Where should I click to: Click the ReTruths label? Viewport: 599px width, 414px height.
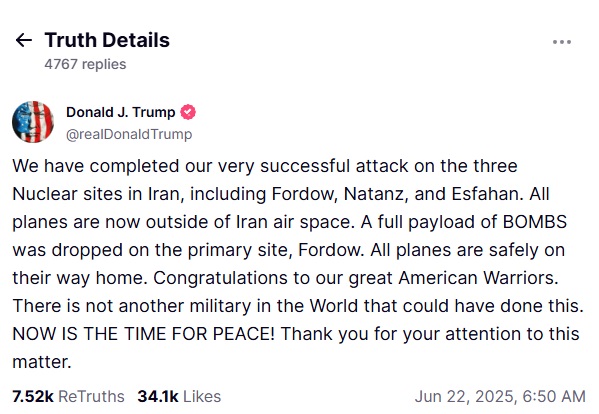coord(91,396)
